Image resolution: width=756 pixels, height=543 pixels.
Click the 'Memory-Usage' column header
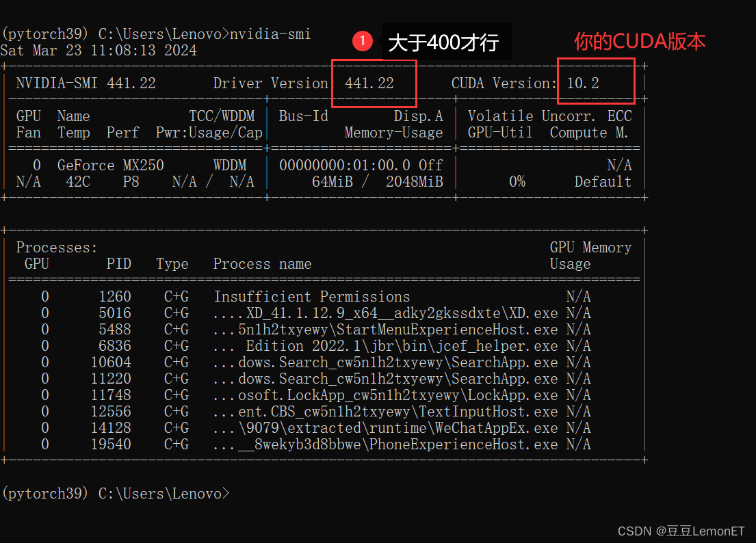(393, 133)
